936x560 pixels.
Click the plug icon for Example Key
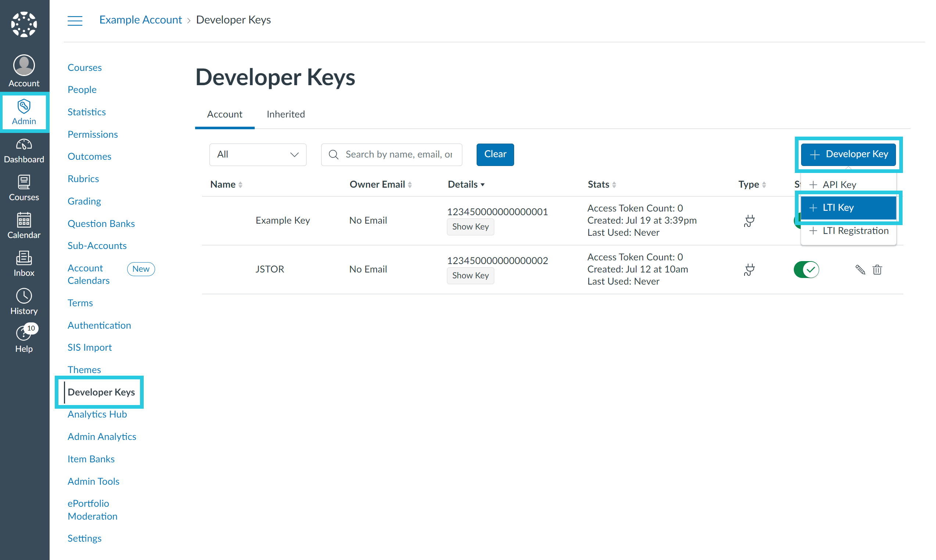(x=749, y=221)
